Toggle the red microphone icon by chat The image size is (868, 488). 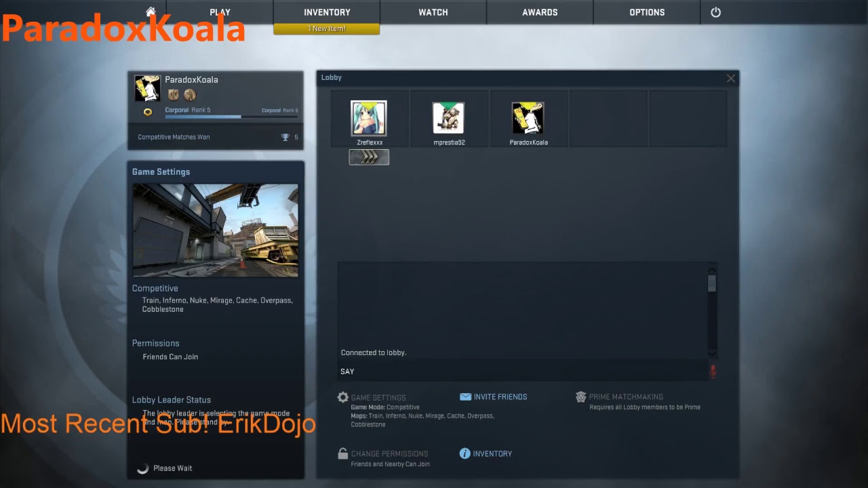click(713, 371)
